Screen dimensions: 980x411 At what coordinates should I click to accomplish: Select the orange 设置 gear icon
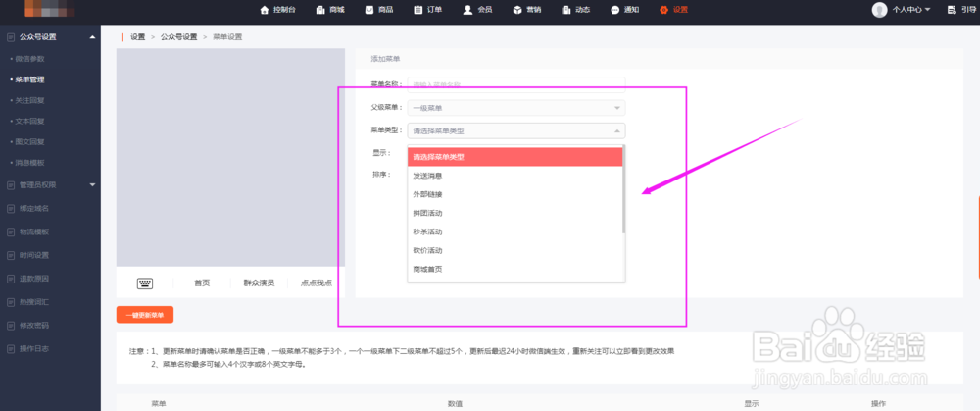pyautogui.click(x=664, y=10)
